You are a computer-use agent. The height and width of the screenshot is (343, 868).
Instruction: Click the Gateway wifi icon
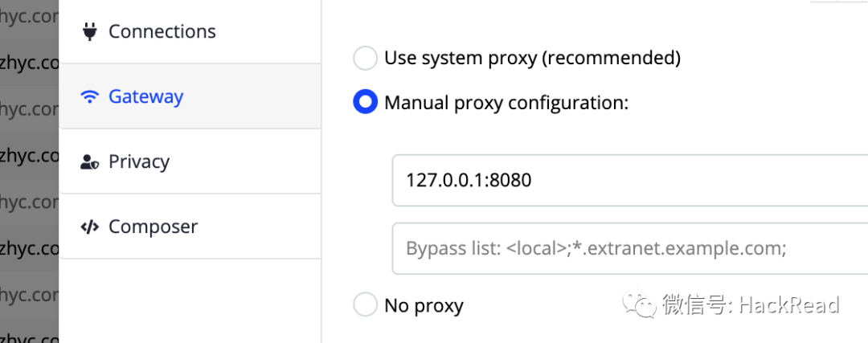[89, 97]
